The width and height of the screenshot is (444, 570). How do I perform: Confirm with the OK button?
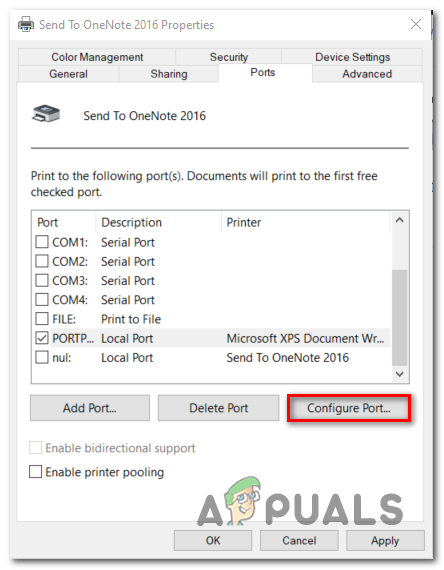[213, 541]
